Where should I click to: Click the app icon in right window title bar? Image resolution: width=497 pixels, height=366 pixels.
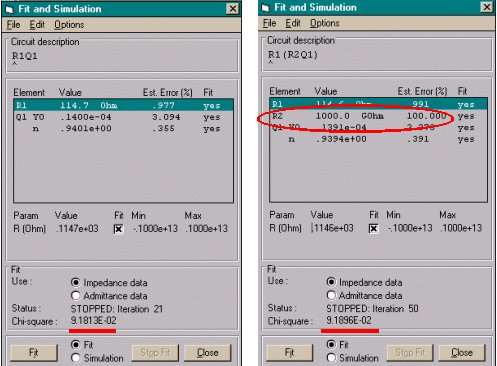coord(266,8)
